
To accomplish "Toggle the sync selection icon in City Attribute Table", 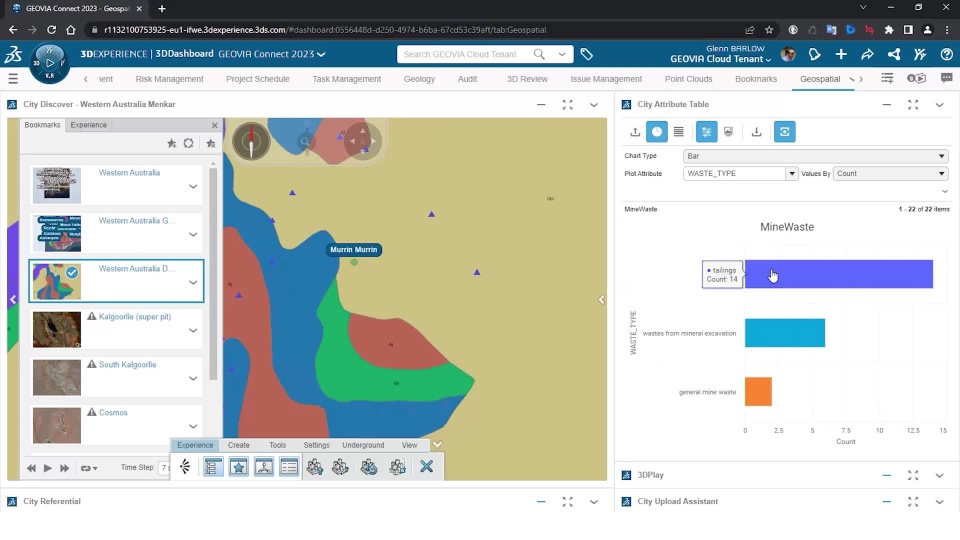I will (784, 132).
